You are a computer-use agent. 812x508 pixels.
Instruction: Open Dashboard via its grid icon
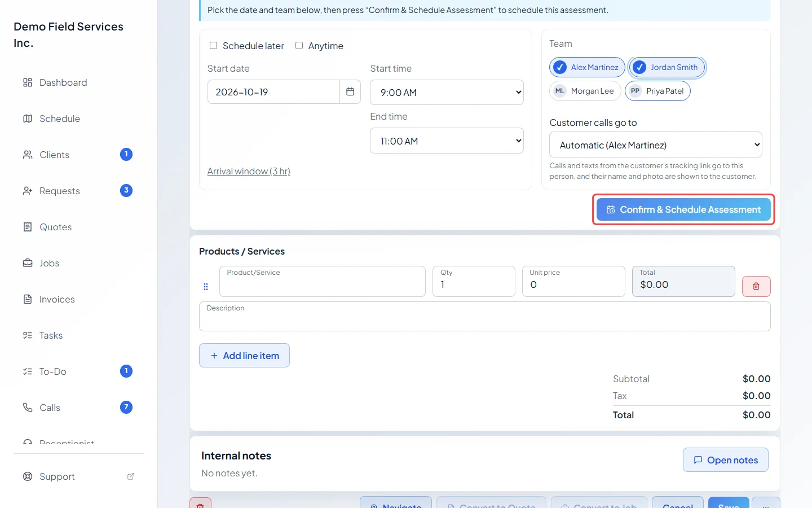coord(28,82)
